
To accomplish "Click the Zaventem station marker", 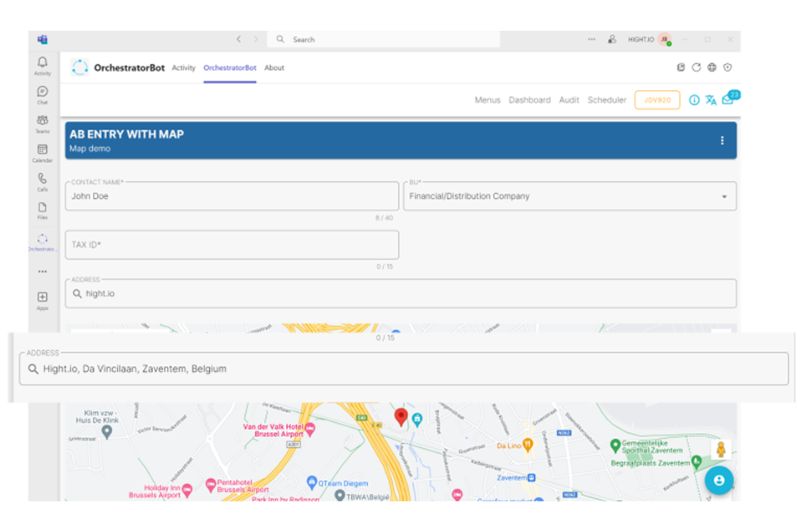I will point(532,478).
